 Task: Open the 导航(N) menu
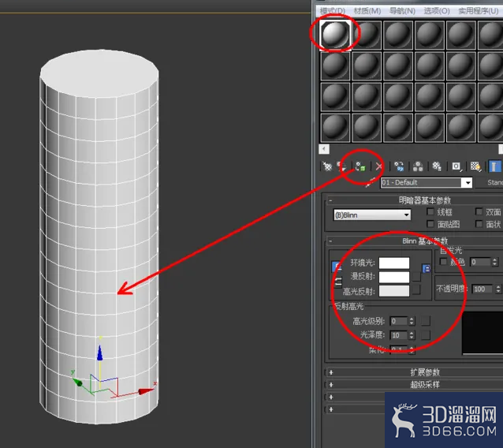tap(402, 11)
